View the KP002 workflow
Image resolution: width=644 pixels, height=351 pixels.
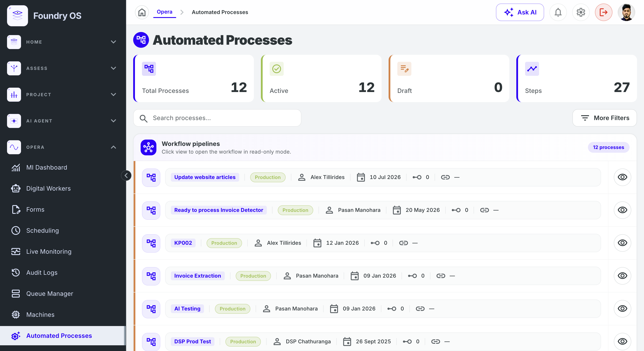point(622,243)
